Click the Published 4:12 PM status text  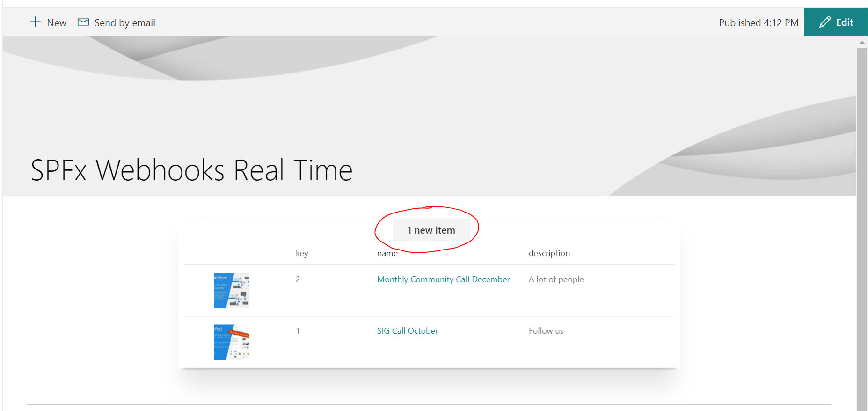pyautogui.click(x=758, y=23)
